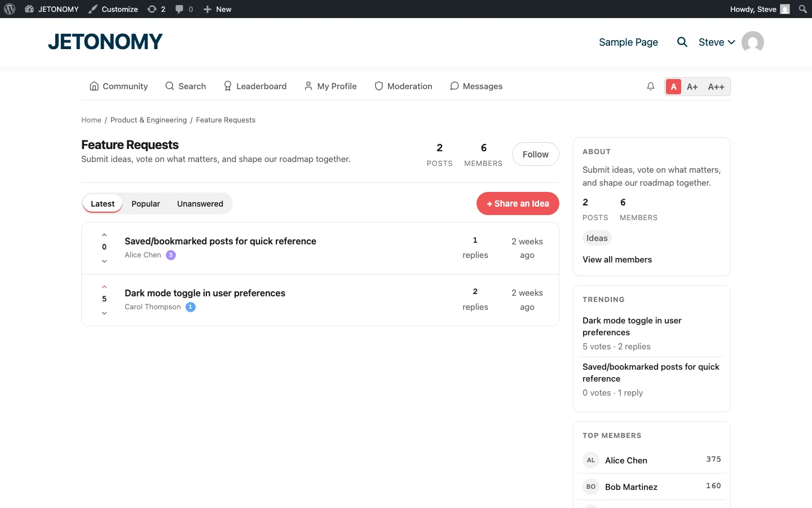The image size is (812, 508).
Task: View the Unanswered tab
Action: pyautogui.click(x=200, y=203)
